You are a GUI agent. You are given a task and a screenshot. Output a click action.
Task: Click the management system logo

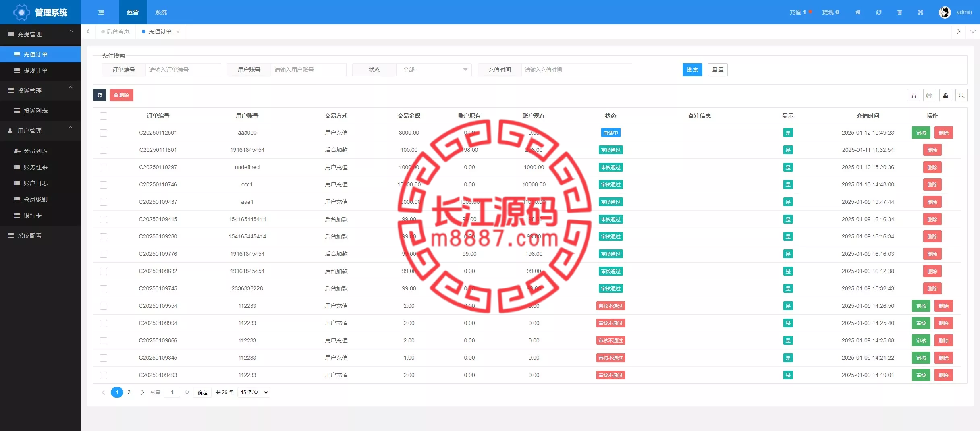[x=40, y=12]
